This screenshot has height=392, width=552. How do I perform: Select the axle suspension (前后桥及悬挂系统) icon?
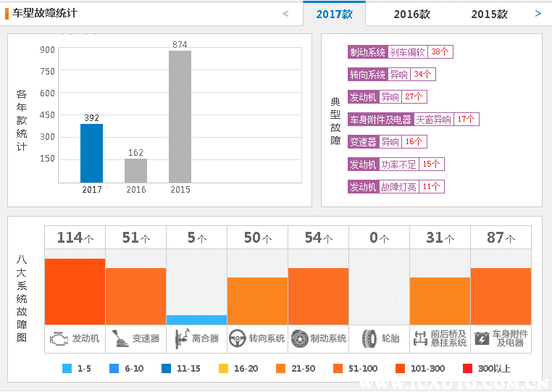(420, 338)
